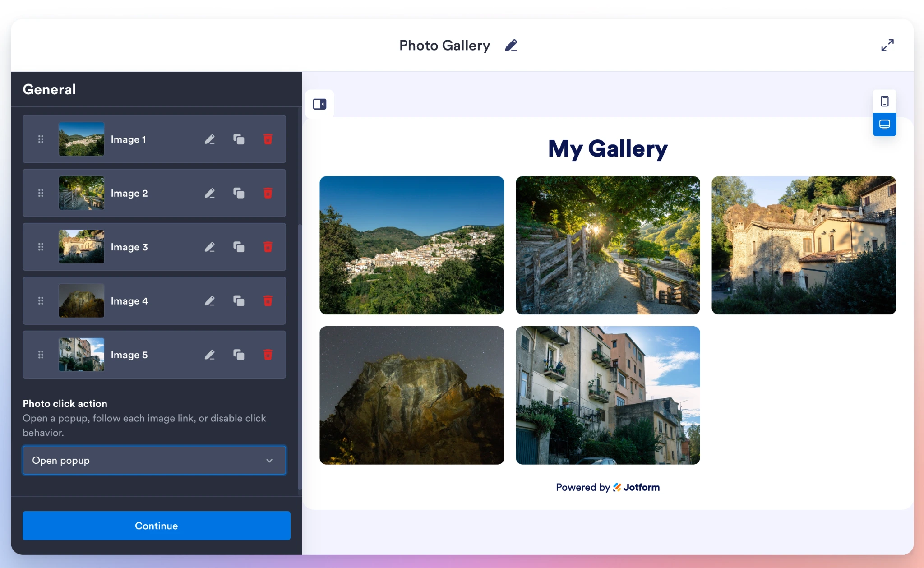Click the General panel heading
This screenshot has height=568, width=924.
click(x=49, y=89)
